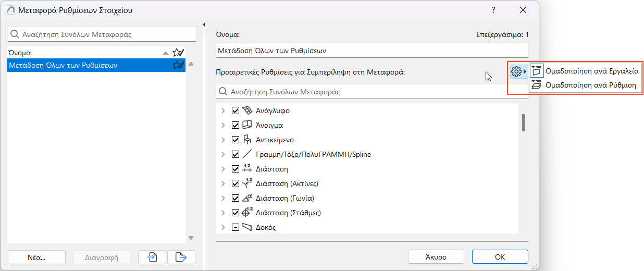
Task: Choose Ομαδοποίηση ανά Ρύθμιση menu option
Action: (x=590, y=85)
